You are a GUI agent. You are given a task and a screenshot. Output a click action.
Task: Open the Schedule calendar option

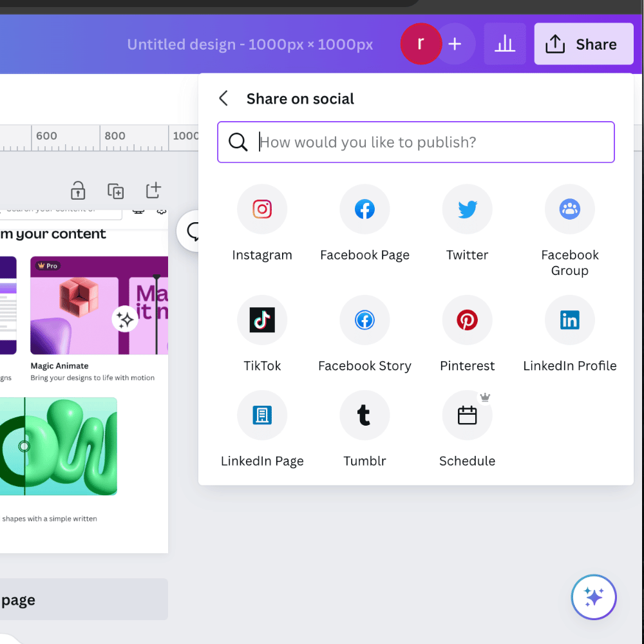tap(467, 415)
